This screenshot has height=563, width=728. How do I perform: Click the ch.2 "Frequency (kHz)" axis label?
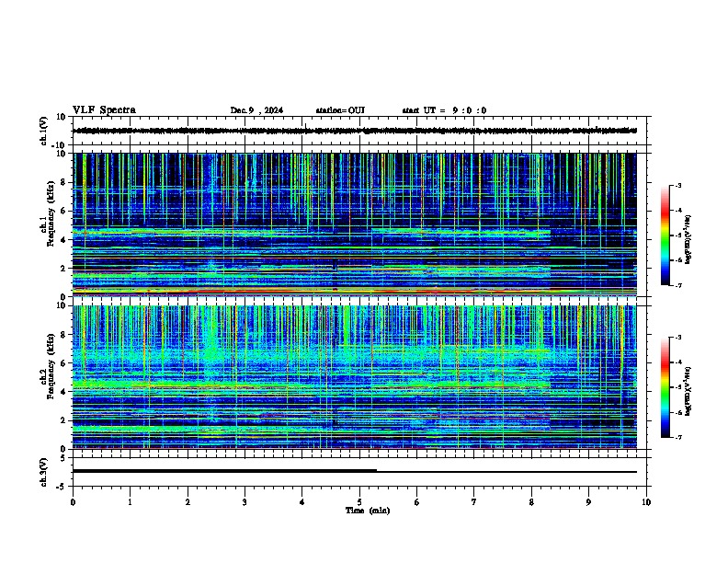click(51, 366)
